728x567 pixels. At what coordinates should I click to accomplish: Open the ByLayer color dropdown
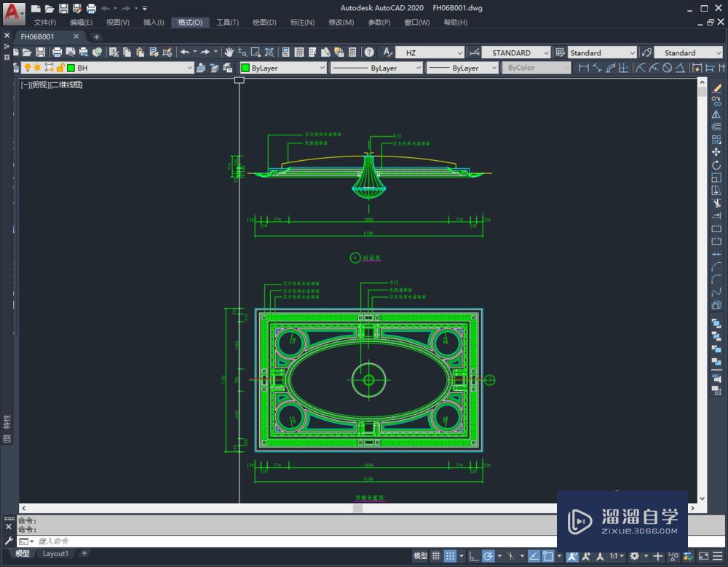[x=323, y=67]
